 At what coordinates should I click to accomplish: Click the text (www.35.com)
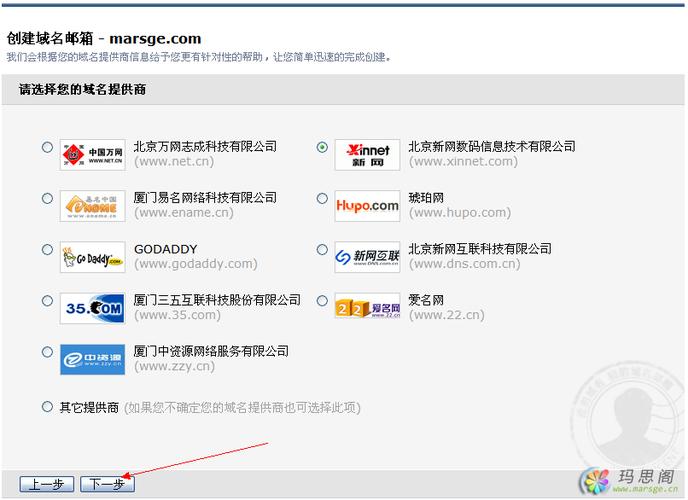click(177, 315)
